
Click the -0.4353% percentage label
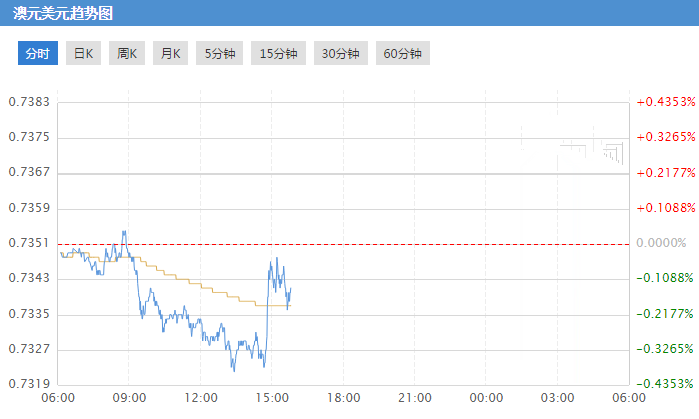click(665, 384)
